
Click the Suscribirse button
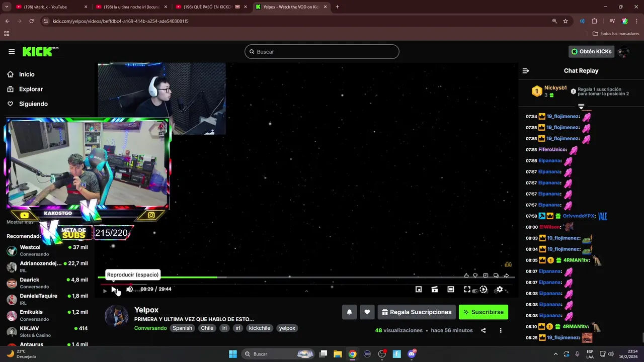click(x=484, y=312)
